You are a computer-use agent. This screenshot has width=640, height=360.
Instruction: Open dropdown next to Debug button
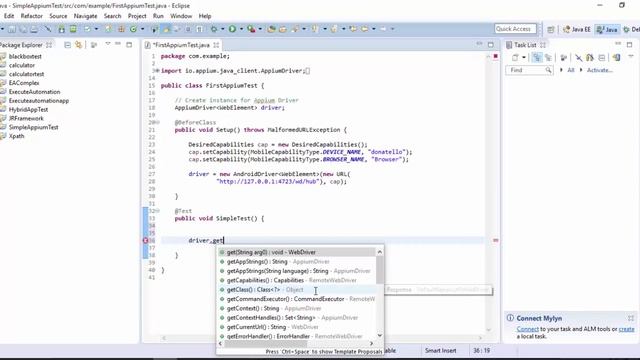click(222, 29)
